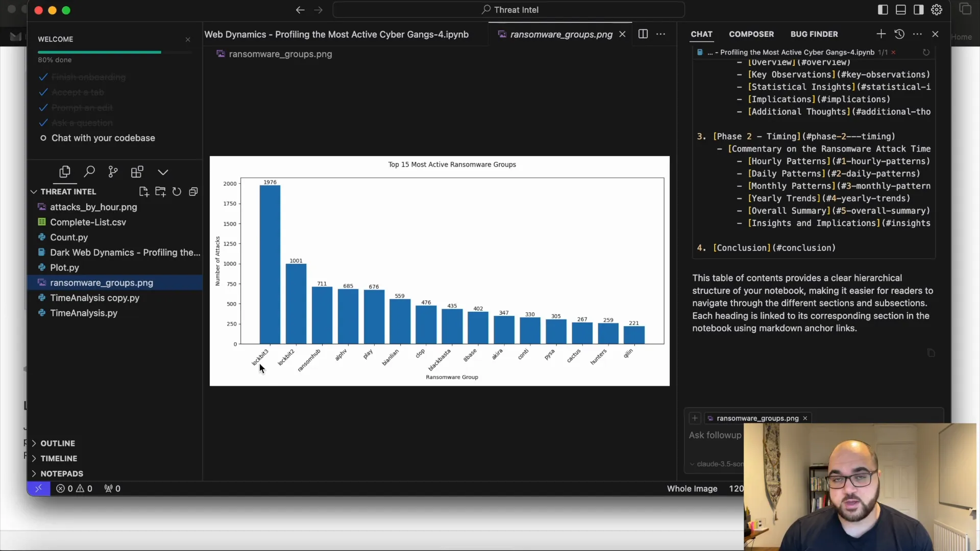
Task: Refresh the explorer file list
Action: (x=177, y=192)
